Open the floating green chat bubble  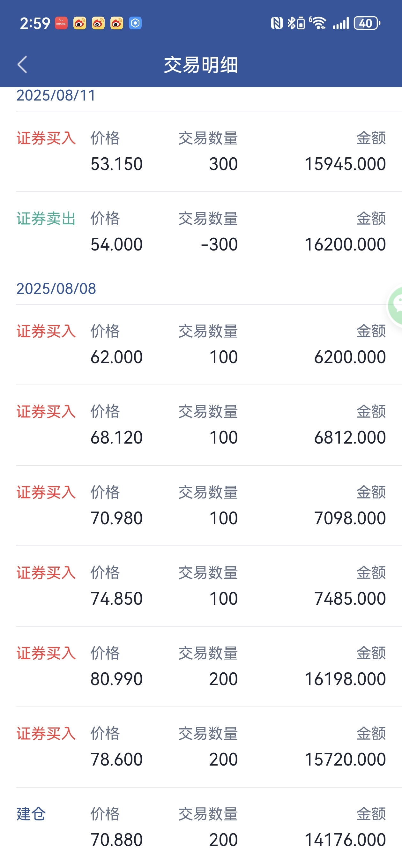pos(395,306)
